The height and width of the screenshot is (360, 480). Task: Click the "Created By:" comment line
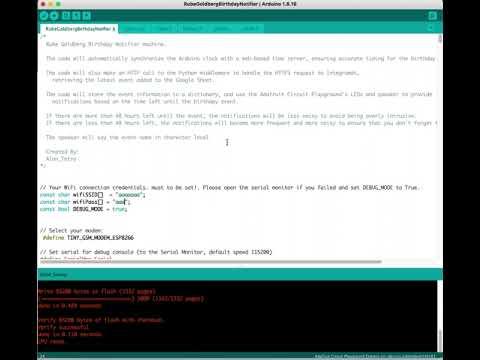tap(62, 152)
